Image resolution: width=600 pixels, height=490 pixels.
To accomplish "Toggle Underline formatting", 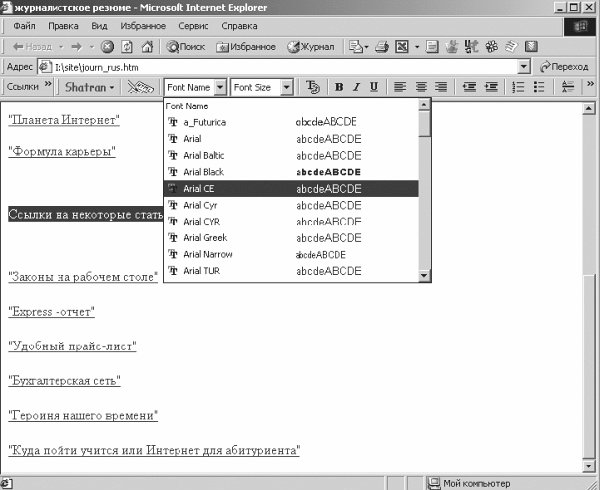I will [374, 87].
